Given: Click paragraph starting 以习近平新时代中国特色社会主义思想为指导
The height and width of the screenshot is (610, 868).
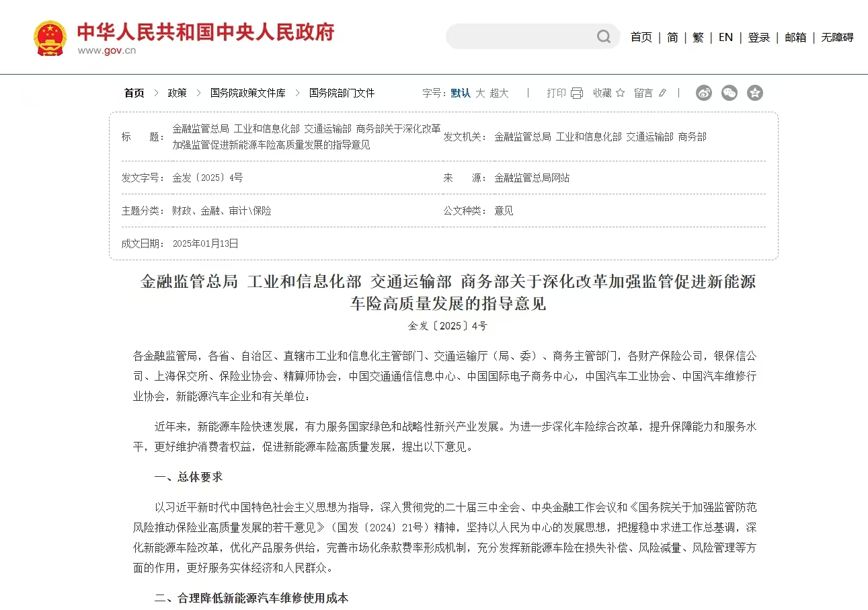Looking at the screenshot, I should (x=445, y=537).
